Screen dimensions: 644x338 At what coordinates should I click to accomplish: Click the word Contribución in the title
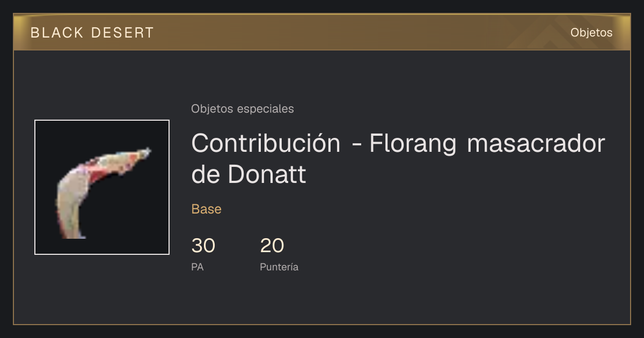pos(266,143)
